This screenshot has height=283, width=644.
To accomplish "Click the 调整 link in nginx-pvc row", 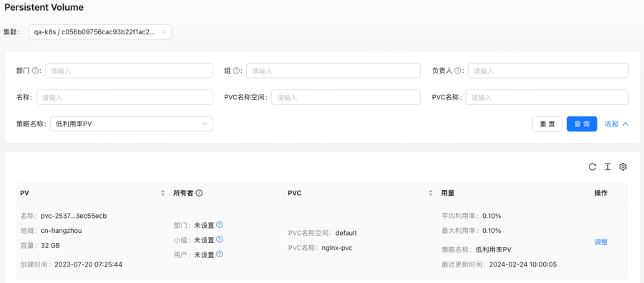I will pos(601,242).
